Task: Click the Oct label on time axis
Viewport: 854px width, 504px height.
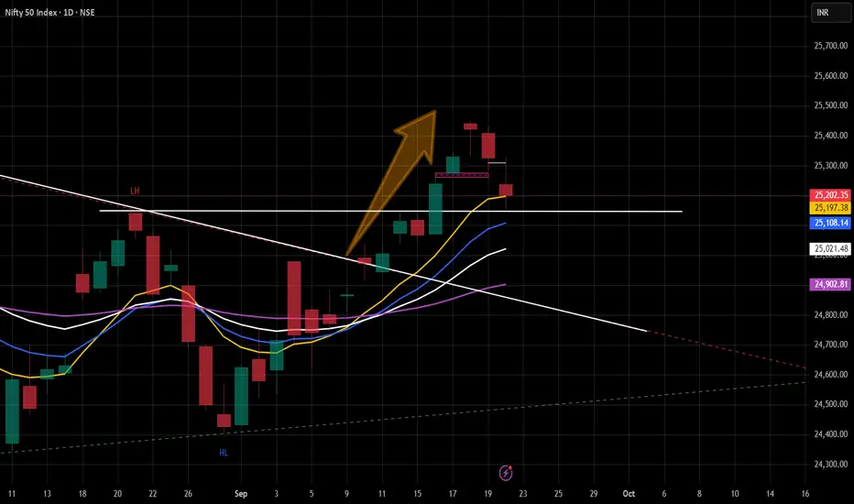Action: (x=629, y=494)
